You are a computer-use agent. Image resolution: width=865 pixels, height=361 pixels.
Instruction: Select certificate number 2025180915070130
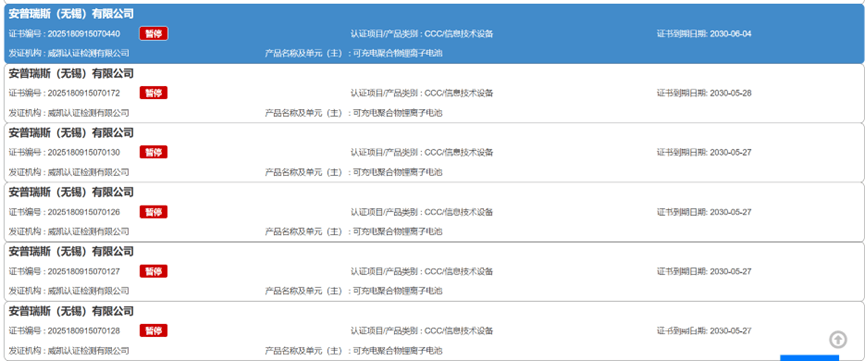84,152
